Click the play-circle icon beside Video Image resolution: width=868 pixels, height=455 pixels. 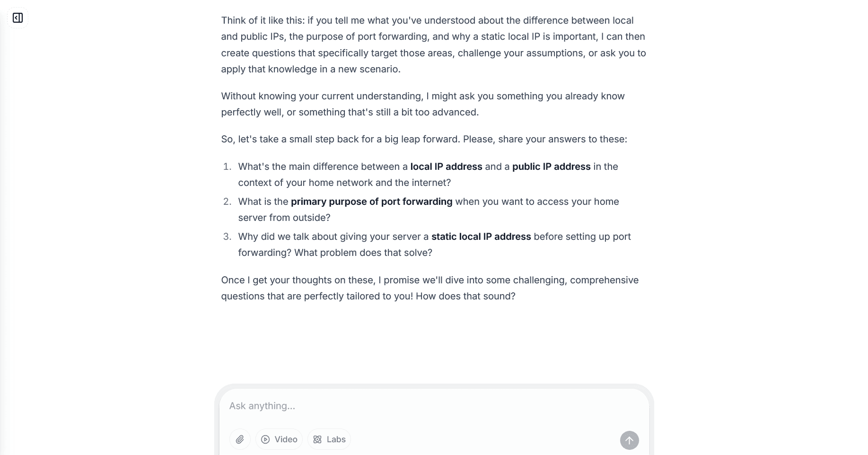pyautogui.click(x=265, y=439)
